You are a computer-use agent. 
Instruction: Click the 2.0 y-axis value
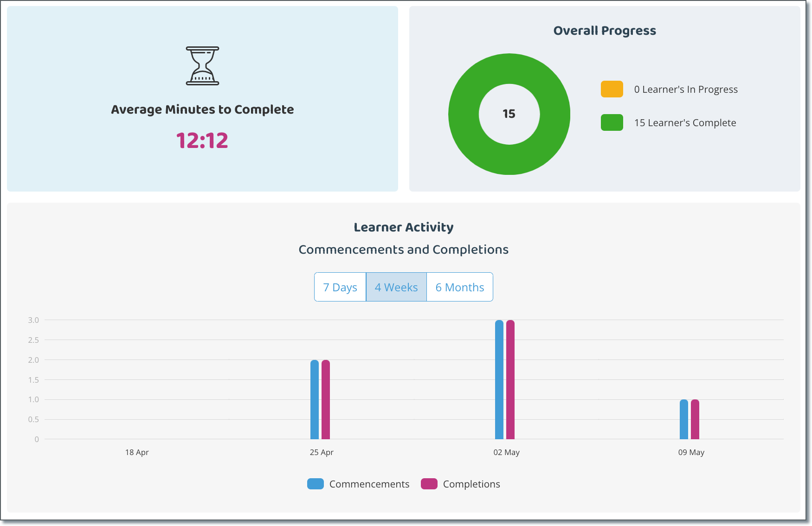pos(33,360)
